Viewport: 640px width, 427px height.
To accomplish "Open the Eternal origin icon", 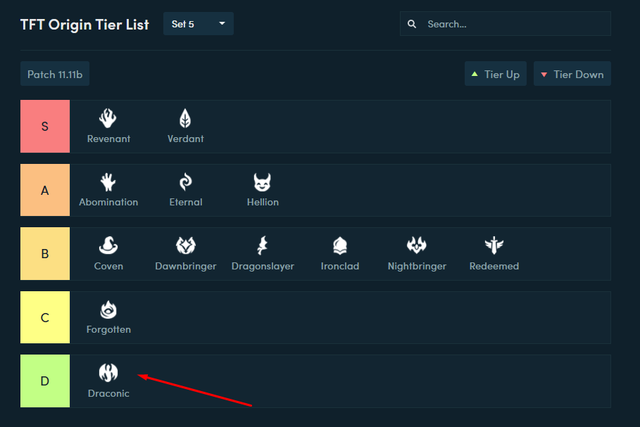I will pos(185,182).
